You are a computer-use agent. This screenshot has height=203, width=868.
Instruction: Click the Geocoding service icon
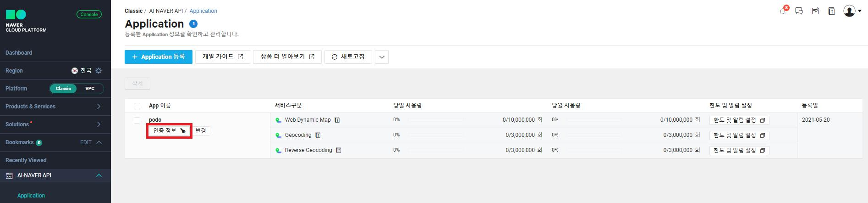[278, 135]
